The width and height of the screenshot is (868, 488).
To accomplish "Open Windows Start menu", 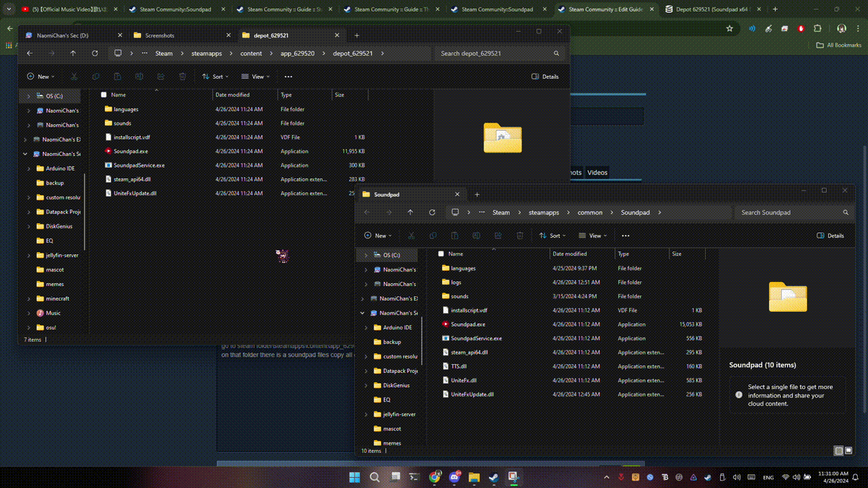I will click(x=354, y=477).
